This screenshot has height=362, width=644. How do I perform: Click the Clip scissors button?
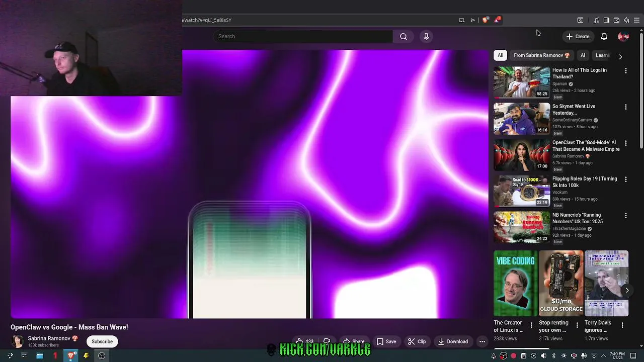click(x=417, y=341)
